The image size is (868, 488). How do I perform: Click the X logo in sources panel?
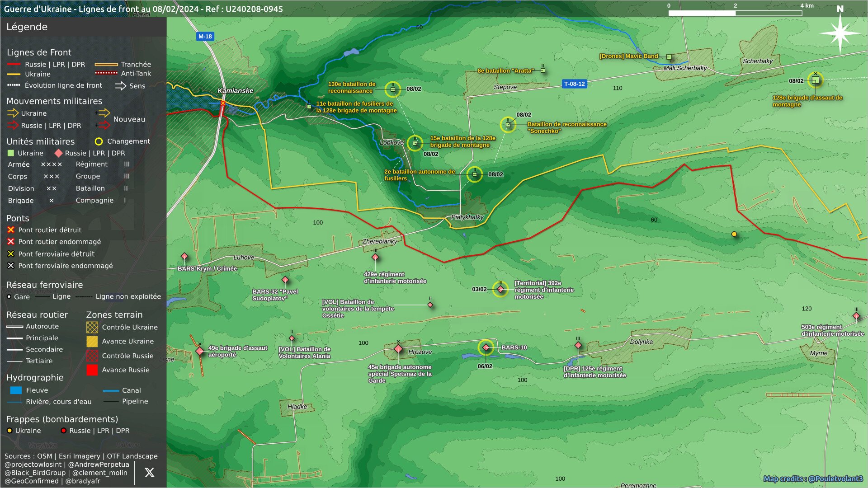149,473
